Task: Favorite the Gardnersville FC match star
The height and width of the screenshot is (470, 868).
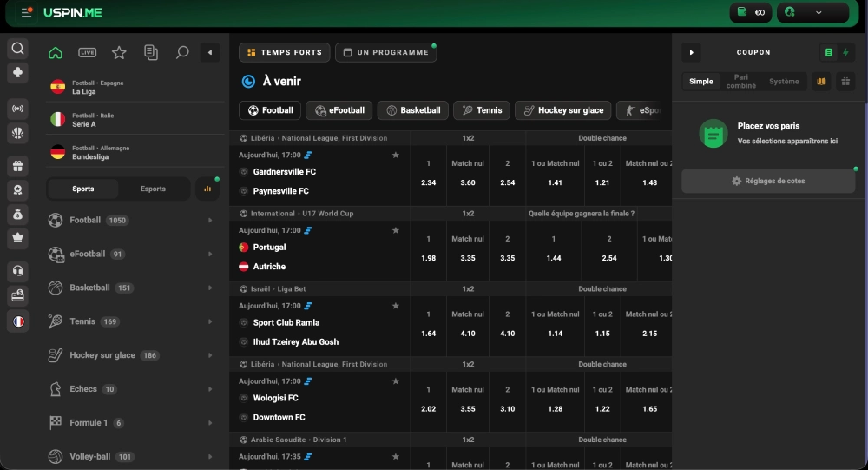Action: pos(395,156)
